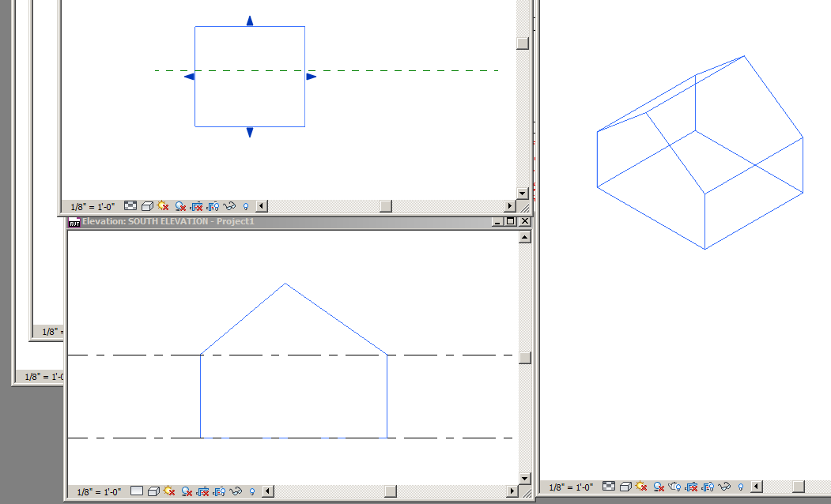Open Visual Style menu in South Elevation
831x504 pixels.
[x=153, y=491]
